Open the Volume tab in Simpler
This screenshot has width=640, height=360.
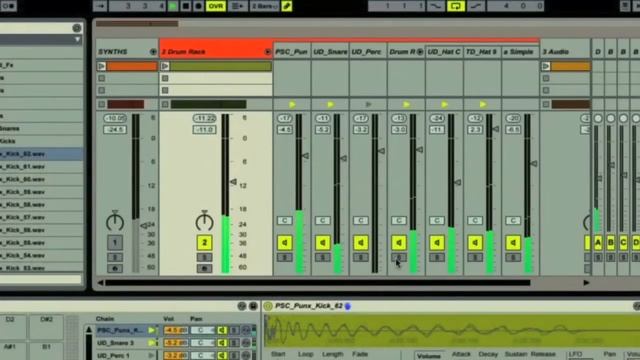pos(429,356)
